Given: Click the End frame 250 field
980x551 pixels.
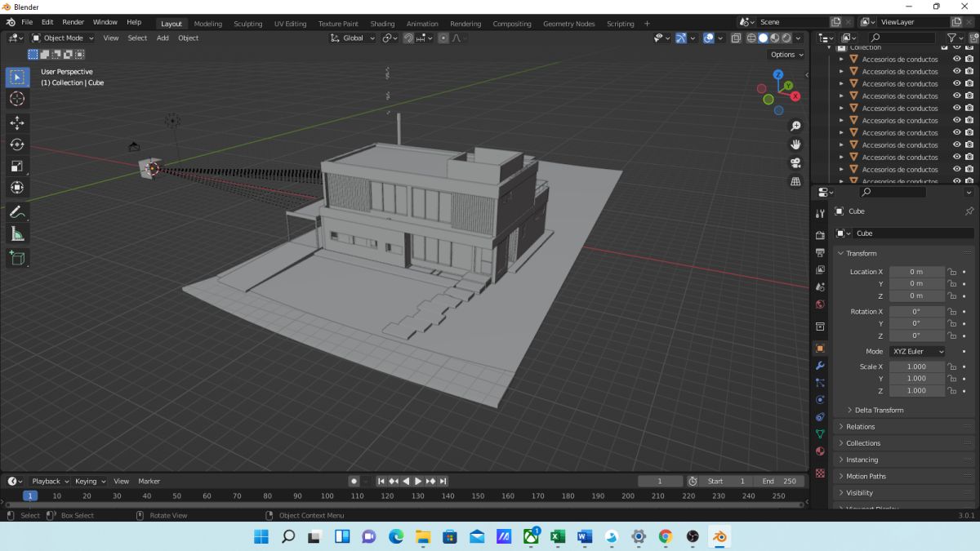Looking at the screenshot, I should tap(780, 481).
